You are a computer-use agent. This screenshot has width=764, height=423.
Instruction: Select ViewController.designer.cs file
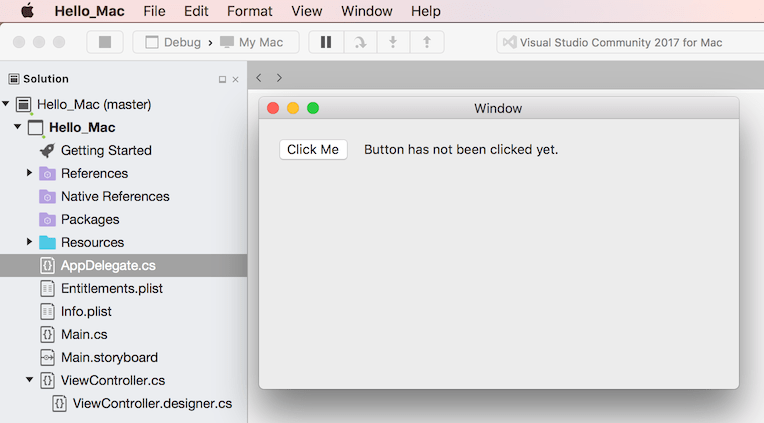152,403
